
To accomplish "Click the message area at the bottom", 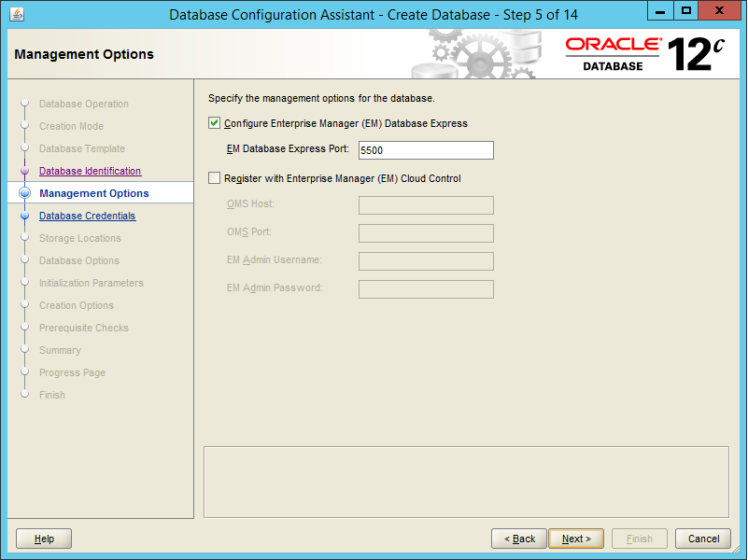I will click(466, 482).
